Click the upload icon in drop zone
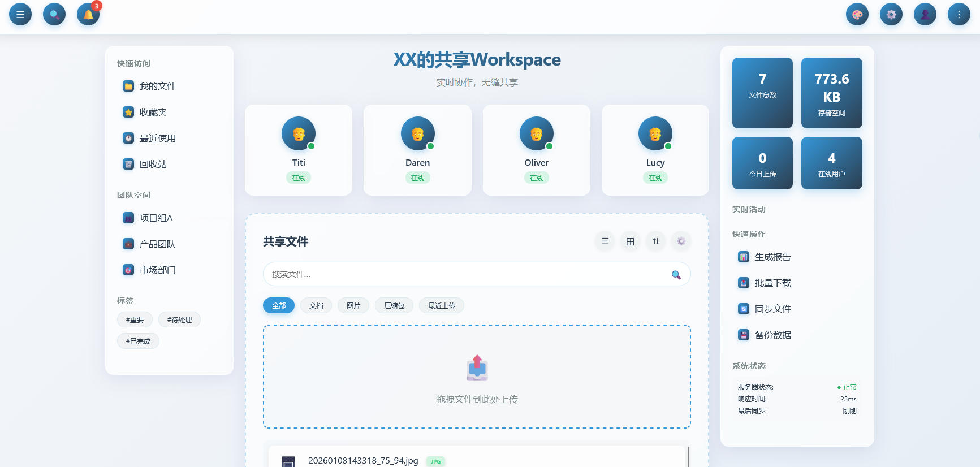980x467 pixels. [477, 368]
